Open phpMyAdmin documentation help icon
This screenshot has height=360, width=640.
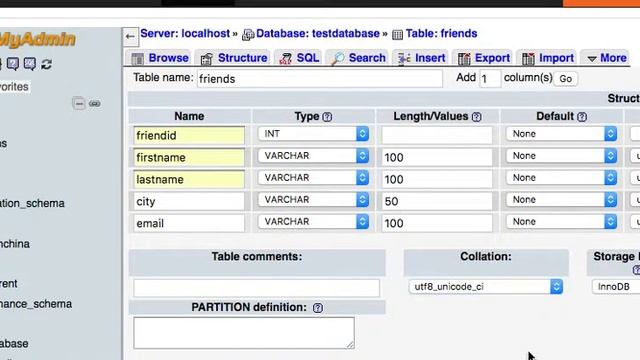[13, 64]
